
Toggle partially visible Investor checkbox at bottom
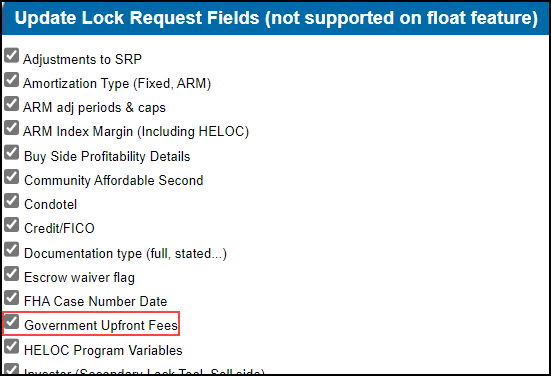(12, 369)
